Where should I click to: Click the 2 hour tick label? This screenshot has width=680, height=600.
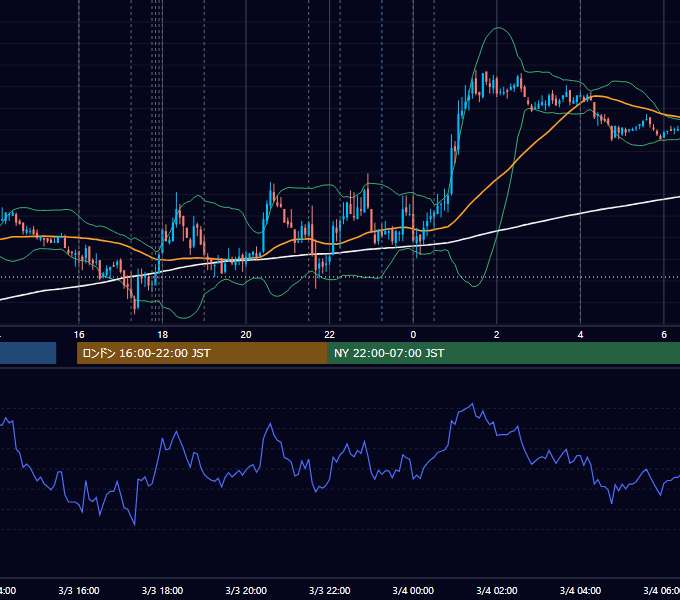coord(497,335)
